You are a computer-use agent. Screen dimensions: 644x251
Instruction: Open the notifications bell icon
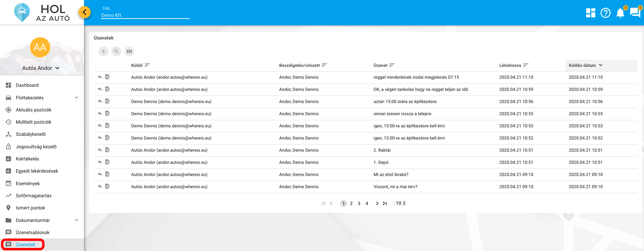point(620,13)
